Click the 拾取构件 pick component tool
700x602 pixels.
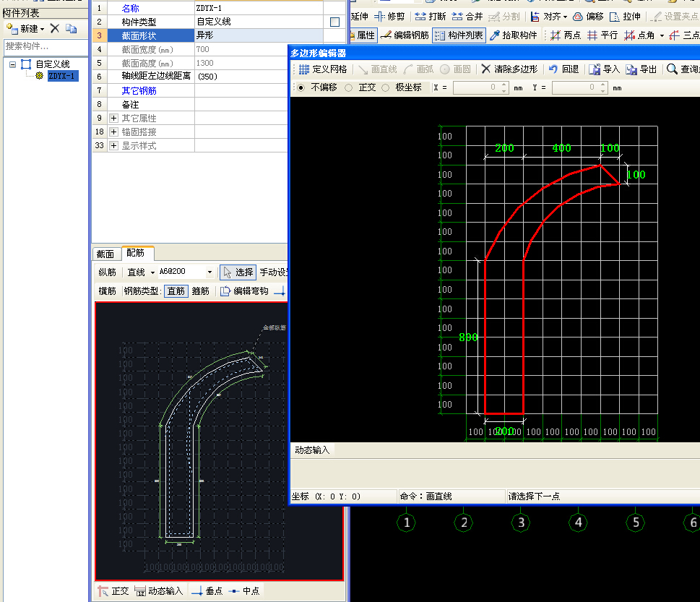point(514,35)
